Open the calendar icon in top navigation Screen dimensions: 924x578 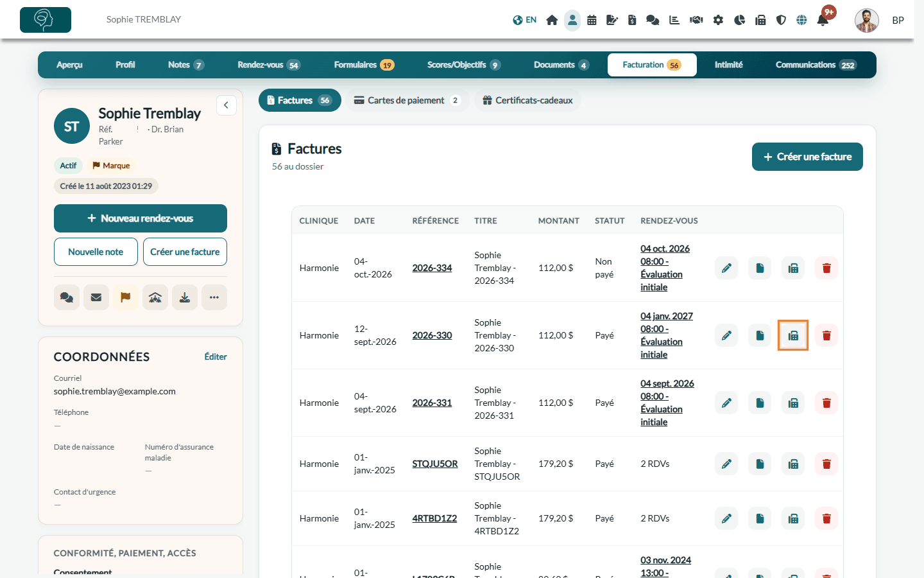click(592, 20)
